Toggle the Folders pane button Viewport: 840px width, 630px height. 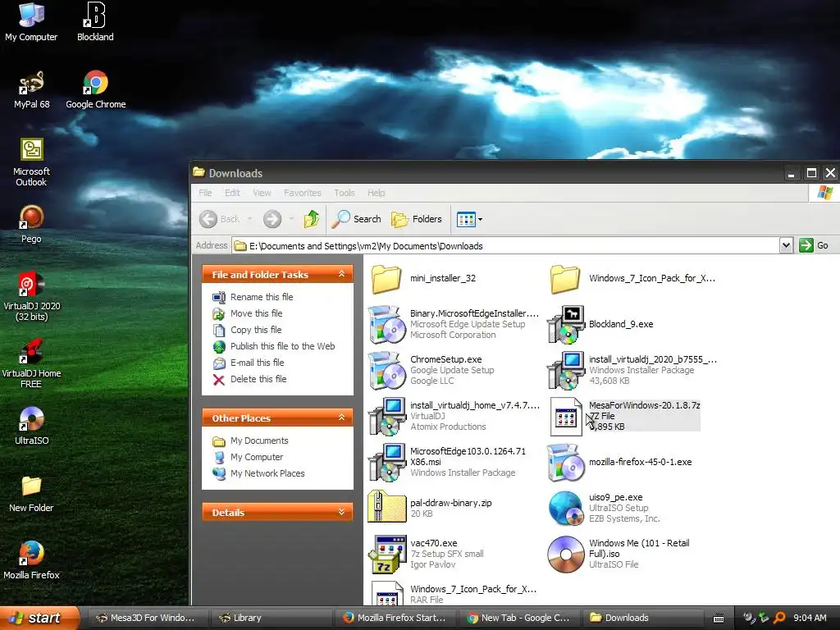pyautogui.click(x=417, y=219)
